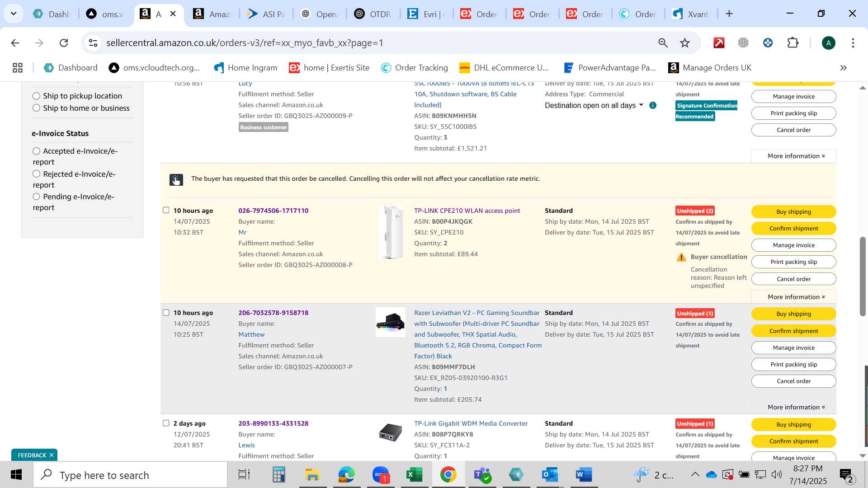Open Excel from the taskbar
This screenshot has width=868, height=488.
[x=415, y=475]
